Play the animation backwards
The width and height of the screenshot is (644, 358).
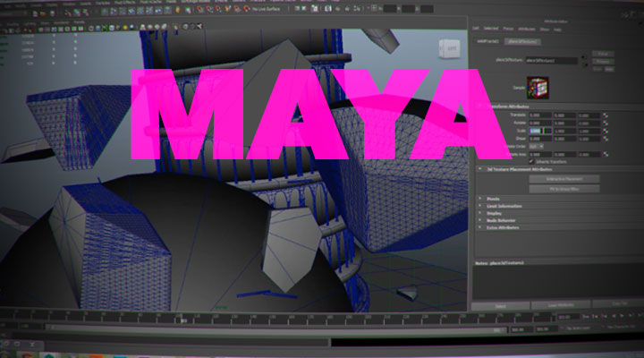(614, 316)
